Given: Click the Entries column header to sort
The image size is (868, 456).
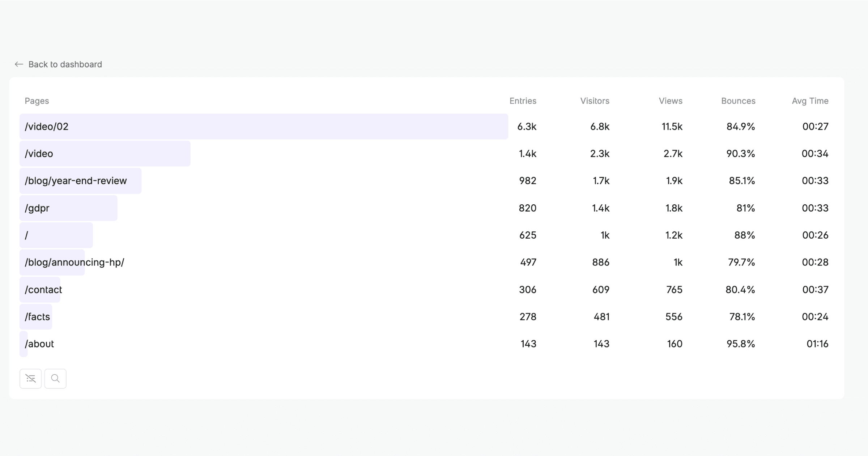Looking at the screenshot, I should pyautogui.click(x=523, y=101).
